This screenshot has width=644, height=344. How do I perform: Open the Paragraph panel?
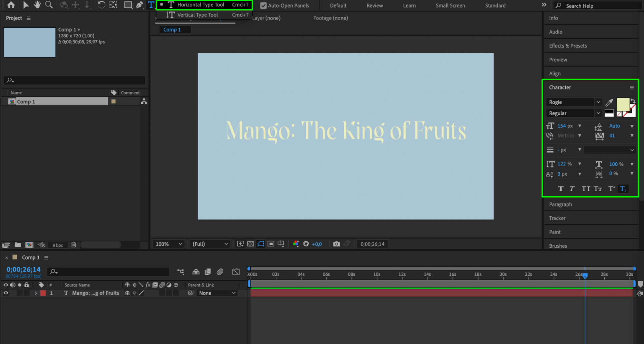coord(561,204)
